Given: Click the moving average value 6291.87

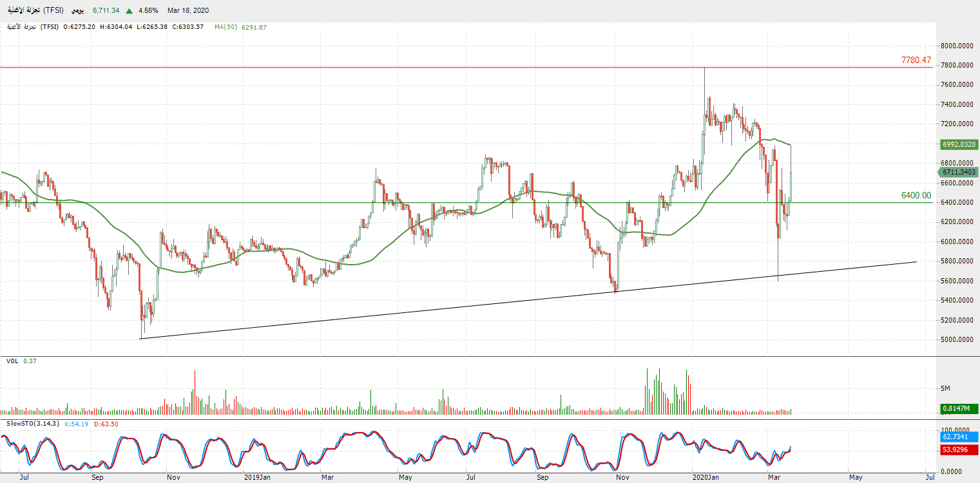Looking at the screenshot, I should point(254,27).
